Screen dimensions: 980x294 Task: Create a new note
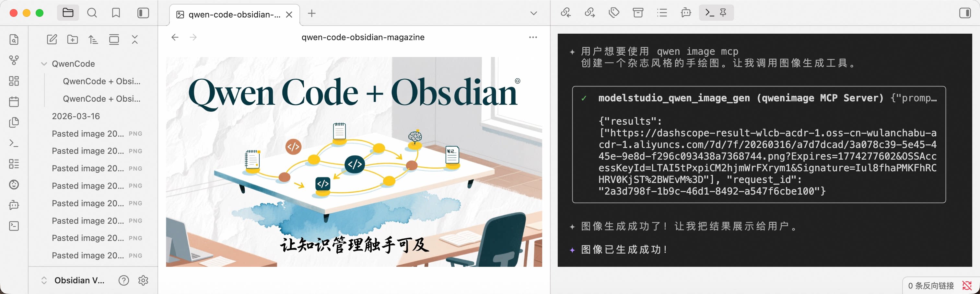click(52, 39)
